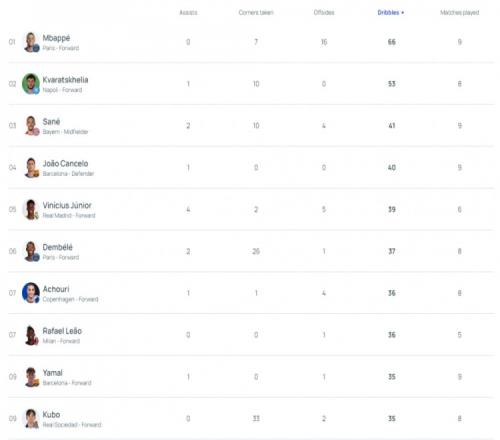Open the Rafael Leão name link

point(62,331)
